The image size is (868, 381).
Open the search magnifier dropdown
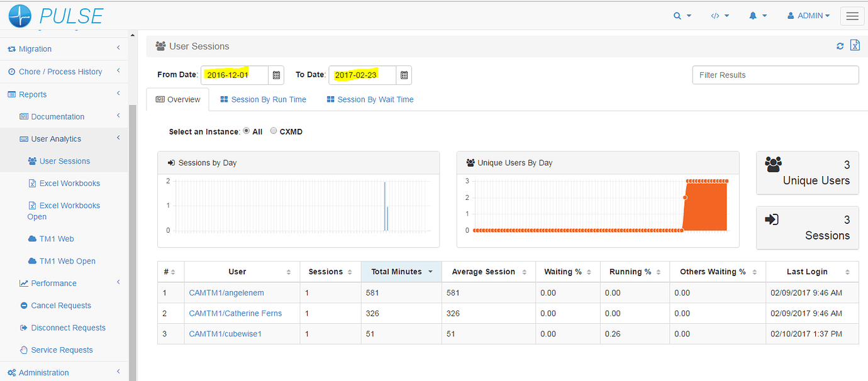tap(682, 16)
